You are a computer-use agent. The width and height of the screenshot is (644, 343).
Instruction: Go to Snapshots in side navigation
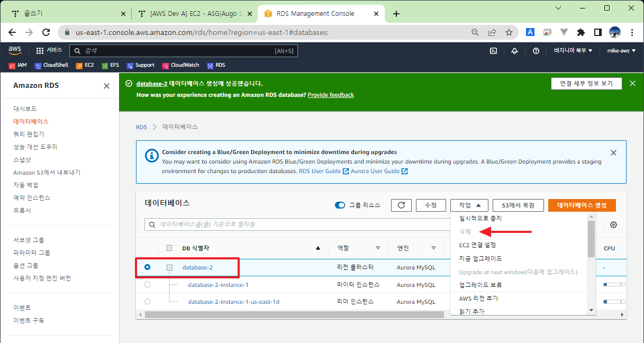(x=22, y=159)
